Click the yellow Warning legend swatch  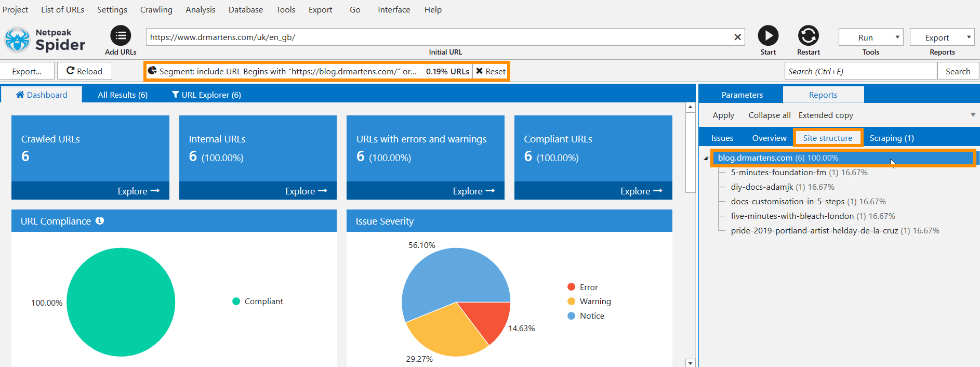click(571, 301)
